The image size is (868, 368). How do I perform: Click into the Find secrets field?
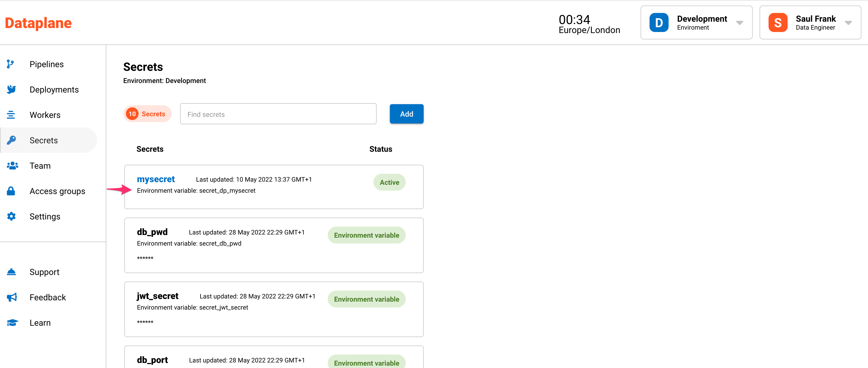278,114
